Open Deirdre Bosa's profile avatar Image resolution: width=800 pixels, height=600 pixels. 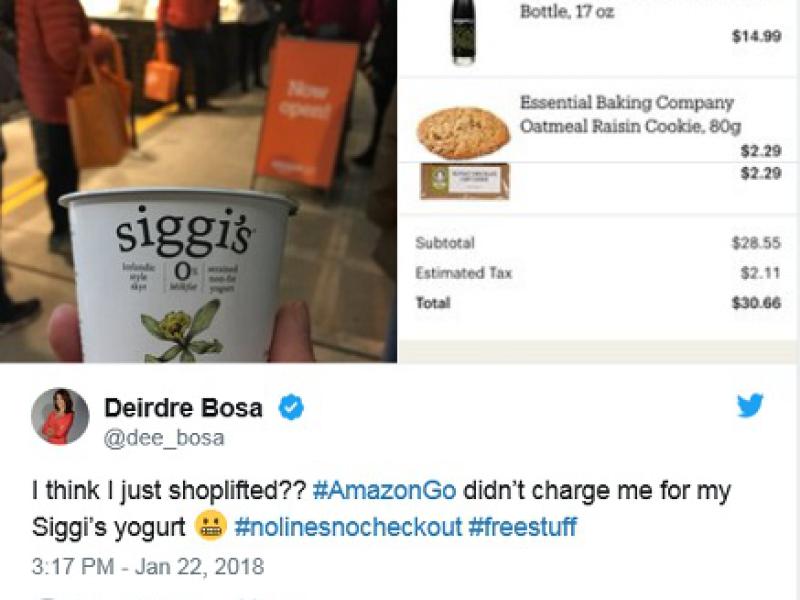click(60, 416)
